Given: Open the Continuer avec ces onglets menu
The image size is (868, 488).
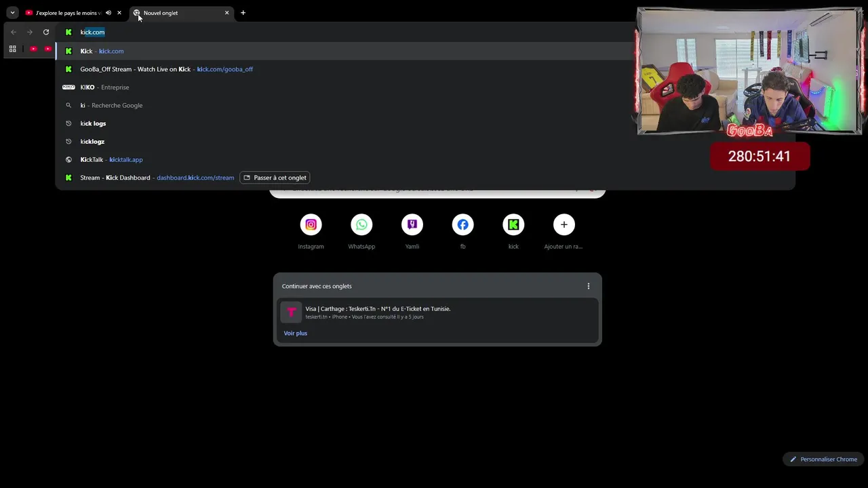Looking at the screenshot, I should click(x=589, y=286).
